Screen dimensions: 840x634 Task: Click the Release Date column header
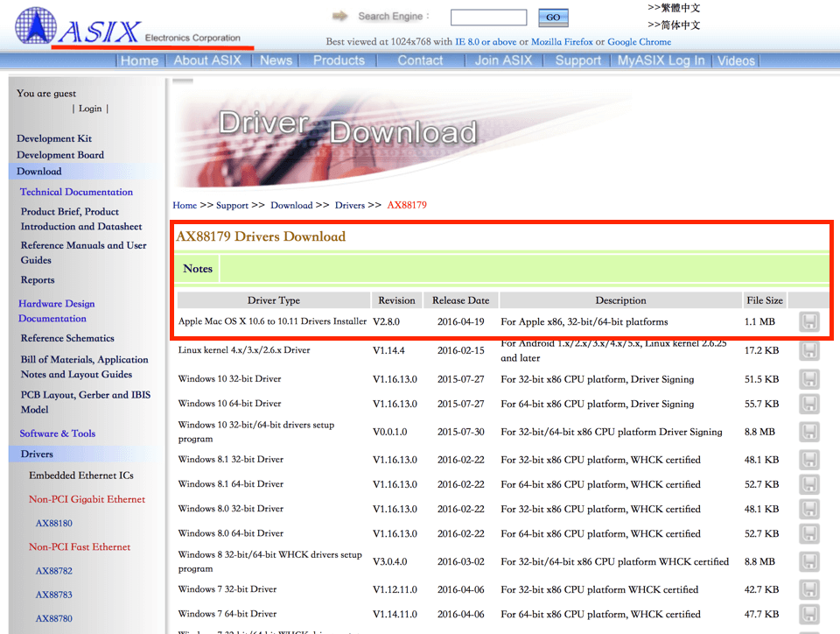point(461,300)
